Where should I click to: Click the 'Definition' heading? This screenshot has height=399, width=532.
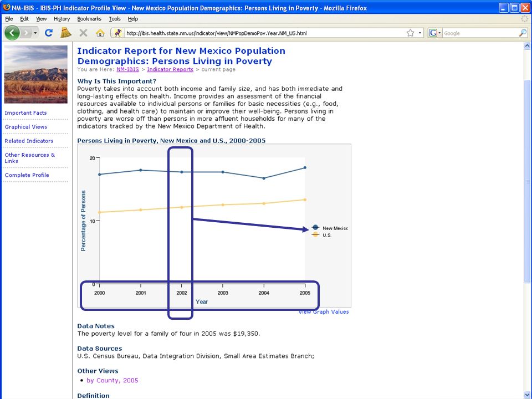click(93, 396)
